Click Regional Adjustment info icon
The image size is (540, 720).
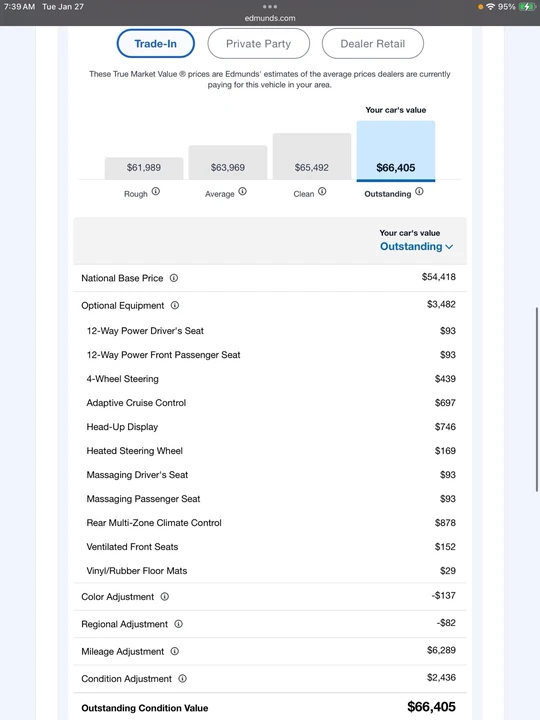(x=179, y=624)
